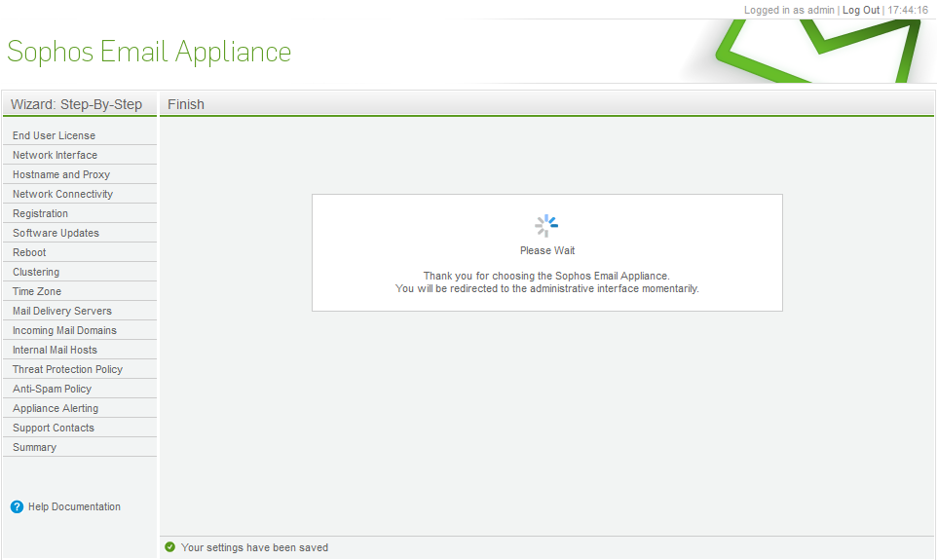The width and height of the screenshot is (937, 560).
Task: Open Mail Delivery Servers step
Action: pyautogui.click(x=62, y=311)
